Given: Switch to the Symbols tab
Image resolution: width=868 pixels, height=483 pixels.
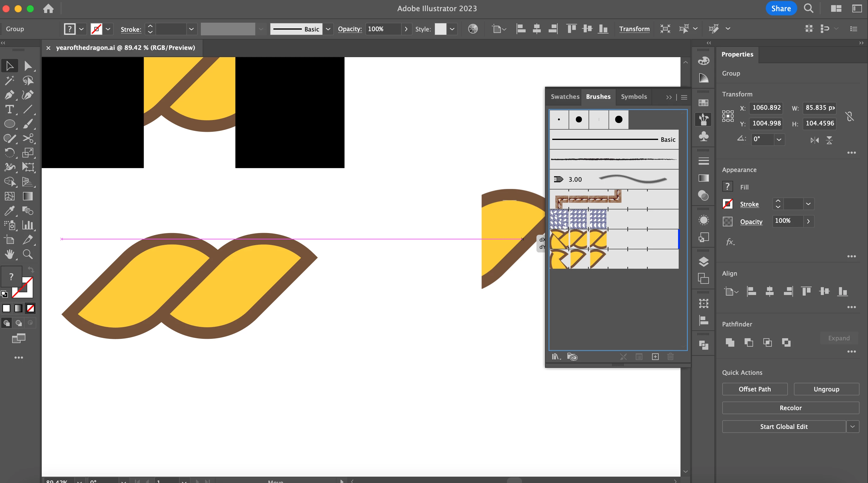Looking at the screenshot, I should tap(634, 97).
